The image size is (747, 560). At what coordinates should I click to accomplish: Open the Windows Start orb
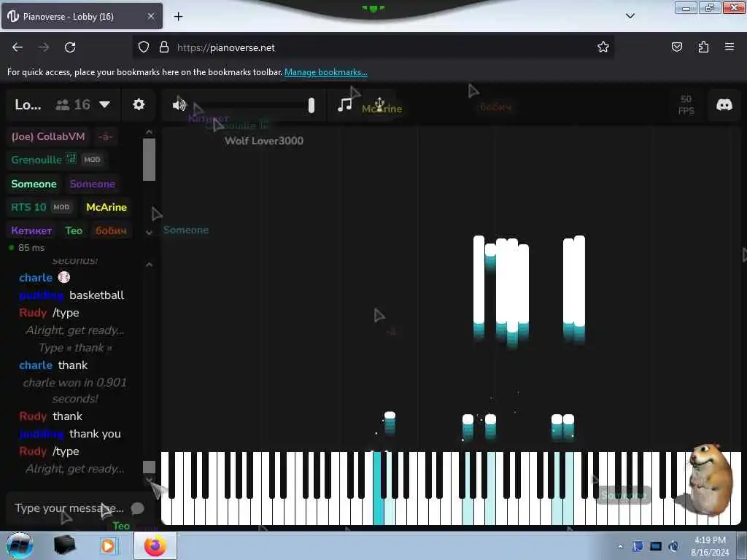(19, 545)
